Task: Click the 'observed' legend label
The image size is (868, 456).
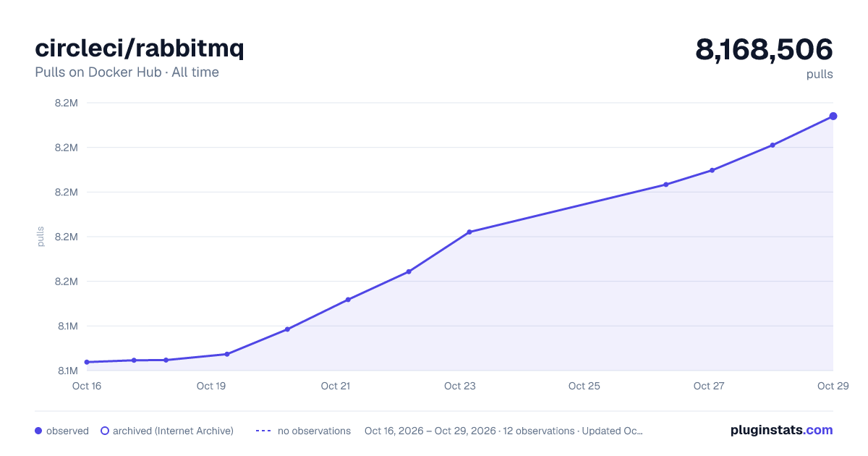Action: click(67, 431)
